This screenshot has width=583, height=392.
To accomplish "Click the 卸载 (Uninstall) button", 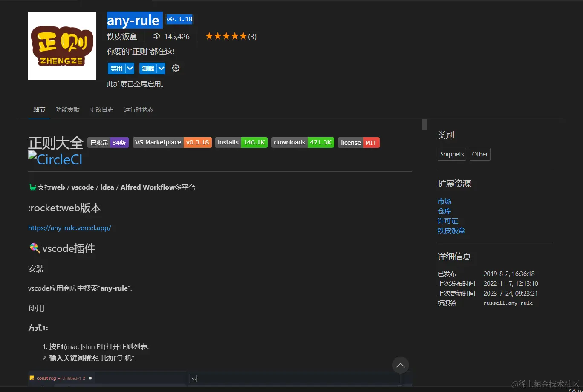I will point(148,68).
